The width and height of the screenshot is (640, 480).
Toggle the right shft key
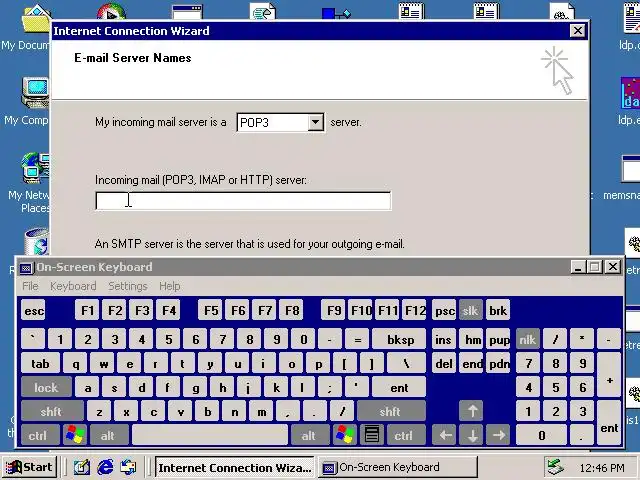point(391,411)
